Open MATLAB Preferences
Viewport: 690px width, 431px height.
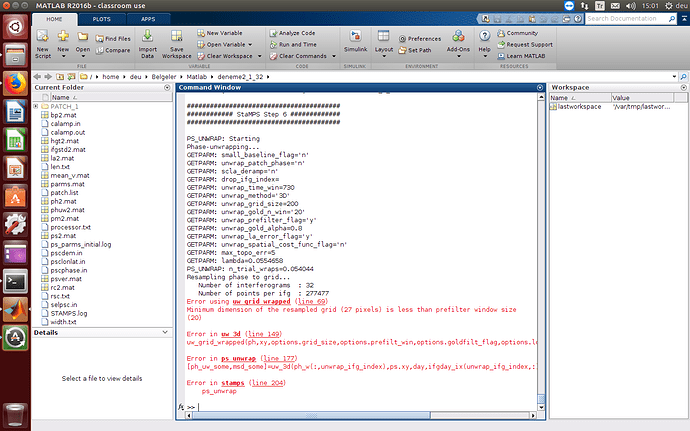coord(419,39)
